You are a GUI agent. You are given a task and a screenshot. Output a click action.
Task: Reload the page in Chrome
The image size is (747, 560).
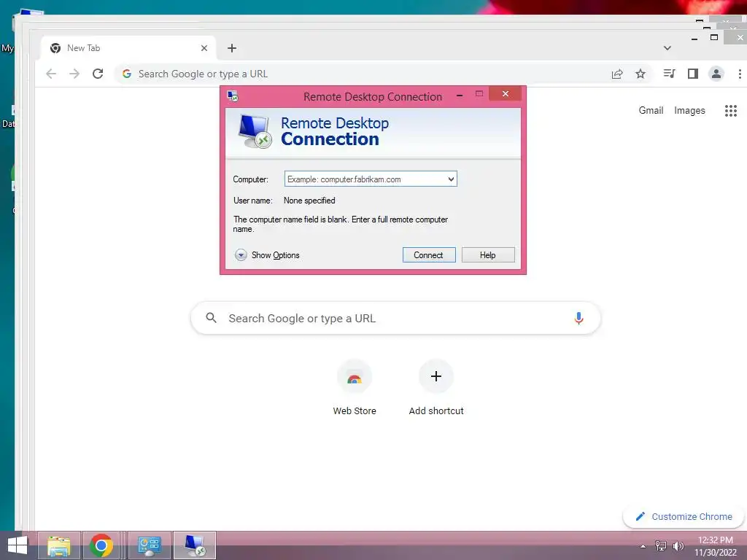point(98,74)
